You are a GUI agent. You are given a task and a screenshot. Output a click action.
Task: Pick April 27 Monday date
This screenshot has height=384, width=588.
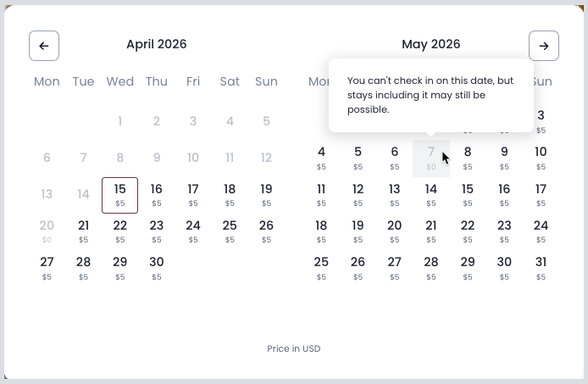pyautogui.click(x=47, y=267)
